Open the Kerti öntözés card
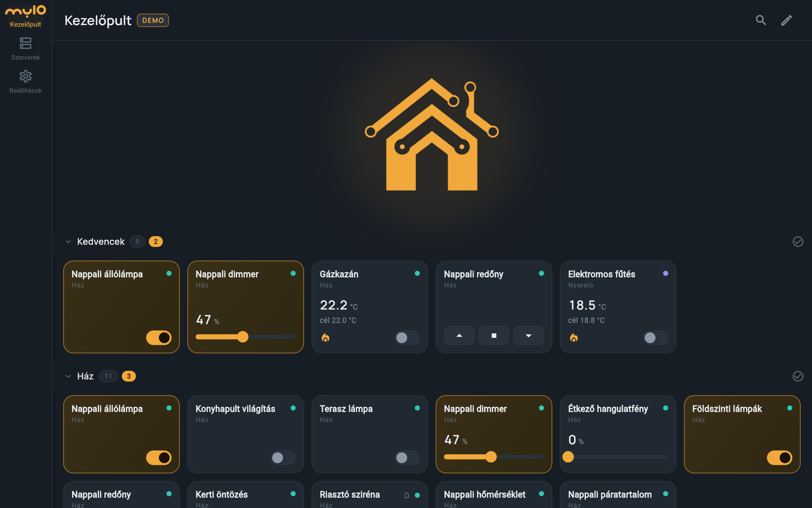 (245, 495)
